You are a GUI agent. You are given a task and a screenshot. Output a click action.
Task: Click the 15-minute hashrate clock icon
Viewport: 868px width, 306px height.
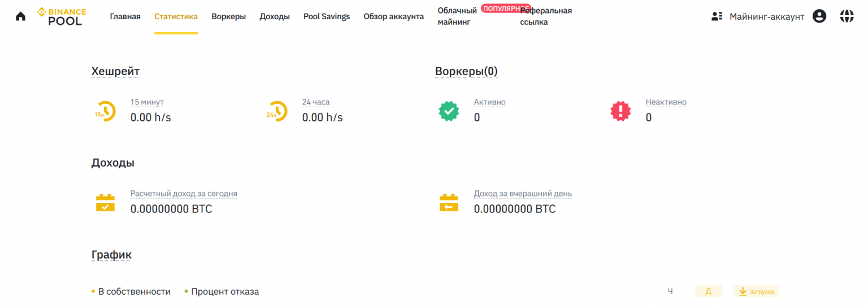(x=105, y=111)
